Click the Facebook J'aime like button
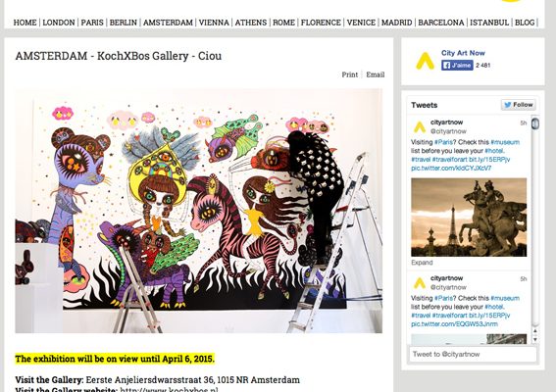The image size is (556, 392). click(457, 66)
